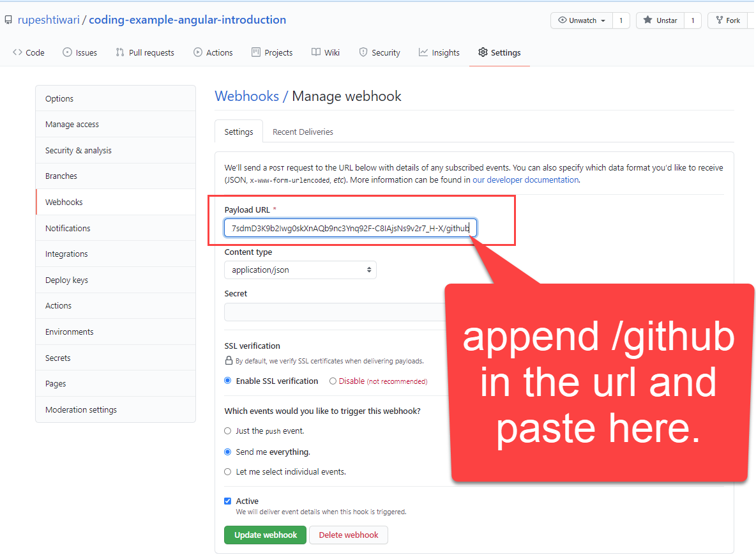Select Manage access in sidebar
The width and height of the screenshot is (756, 557).
pos(116,125)
